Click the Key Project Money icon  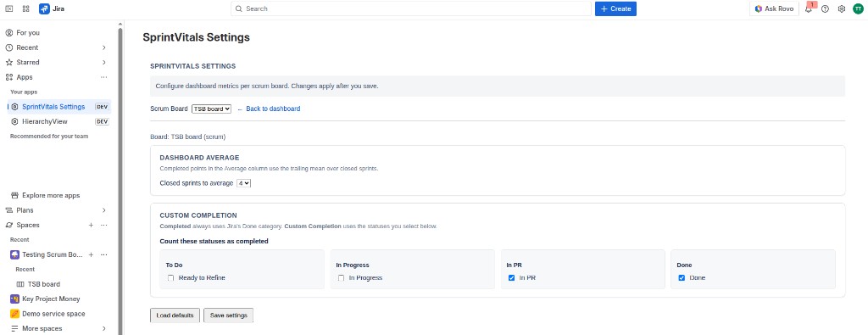pos(15,299)
